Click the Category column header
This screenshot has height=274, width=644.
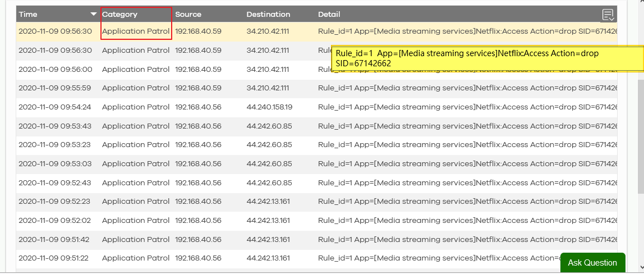coord(119,14)
